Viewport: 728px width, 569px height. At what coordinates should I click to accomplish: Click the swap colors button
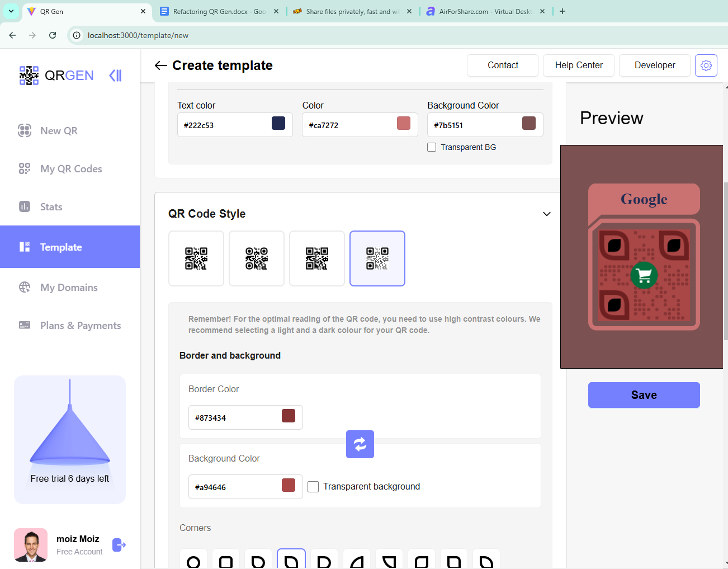360,444
